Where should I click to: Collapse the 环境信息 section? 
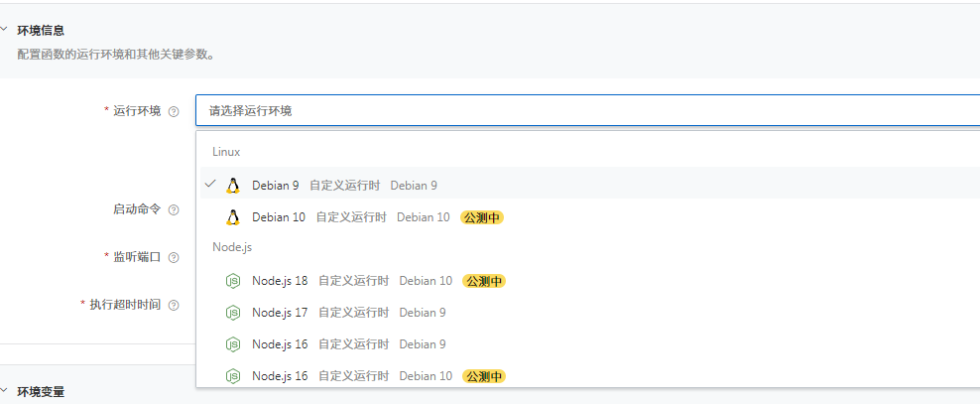[4, 29]
